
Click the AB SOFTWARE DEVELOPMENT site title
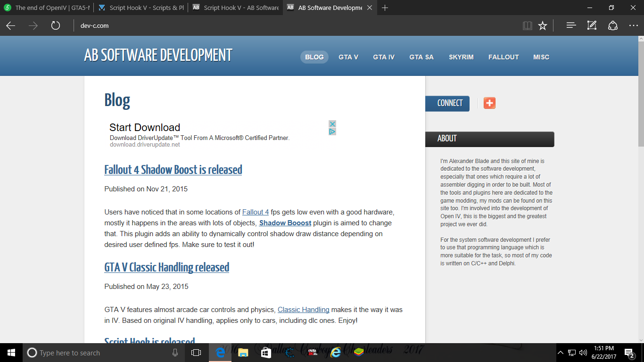pyautogui.click(x=158, y=55)
